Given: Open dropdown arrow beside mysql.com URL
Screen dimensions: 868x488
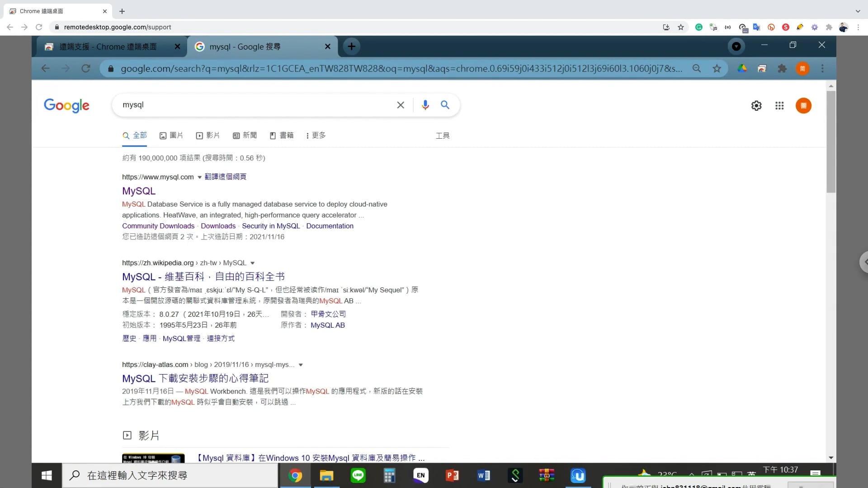Looking at the screenshot, I should [199, 177].
